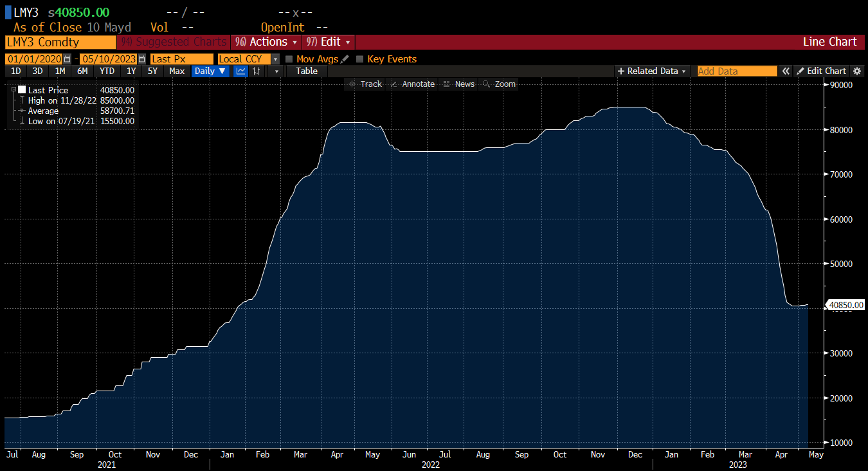The image size is (868, 471).
Task: Open the Edit menu
Action: point(329,42)
